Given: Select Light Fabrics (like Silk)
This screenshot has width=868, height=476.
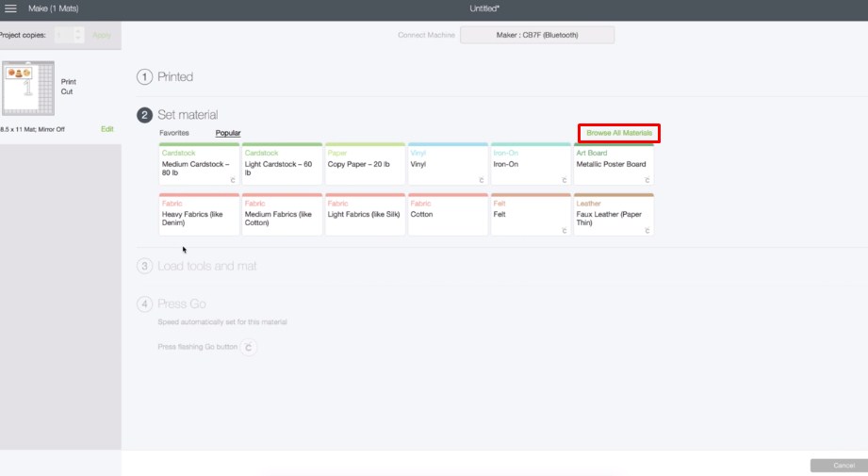Looking at the screenshot, I should (x=365, y=214).
